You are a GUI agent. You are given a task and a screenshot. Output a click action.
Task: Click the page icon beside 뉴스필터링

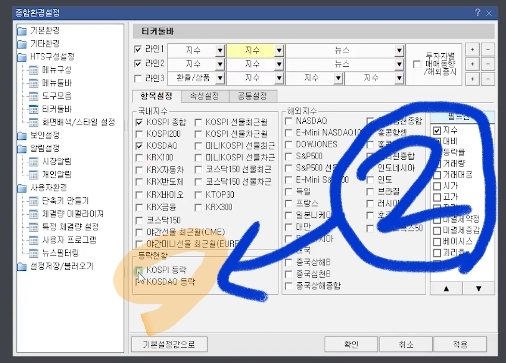(x=34, y=253)
